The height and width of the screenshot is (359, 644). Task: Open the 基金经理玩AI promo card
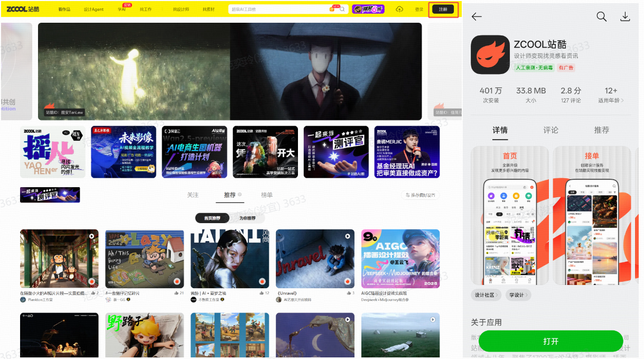pos(407,152)
